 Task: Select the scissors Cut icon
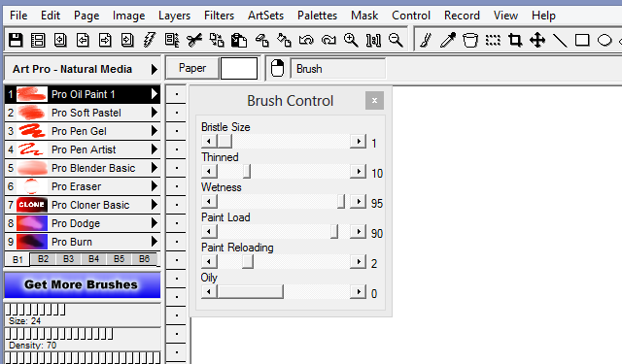(194, 40)
